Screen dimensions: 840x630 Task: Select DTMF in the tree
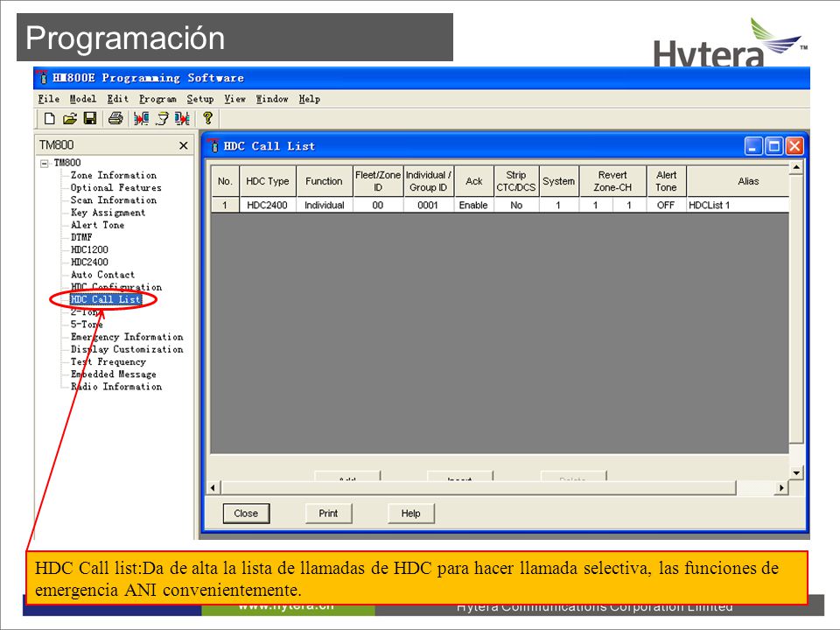tap(81, 237)
